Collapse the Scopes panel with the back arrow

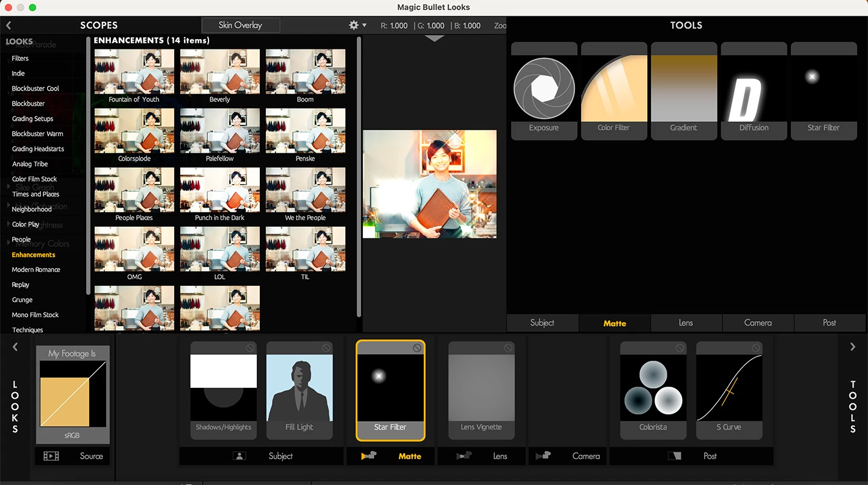(8, 25)
